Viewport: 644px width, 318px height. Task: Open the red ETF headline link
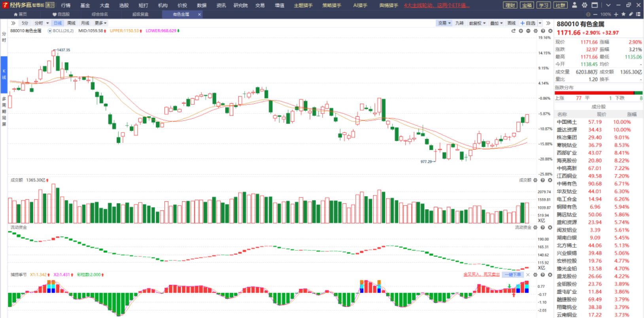click(x=437, y=6)
